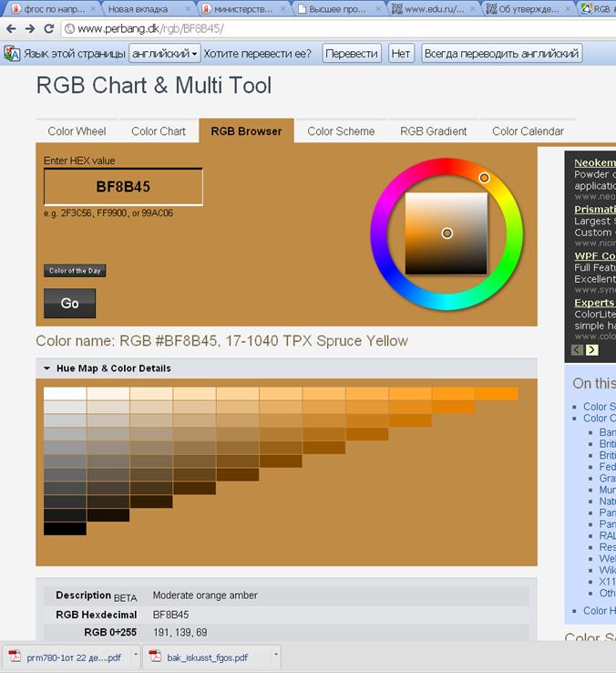Click the RGB value '191, 139, 69'
Image resolution: width=616 pixels, height=673 pixels.
coord(180,632)
